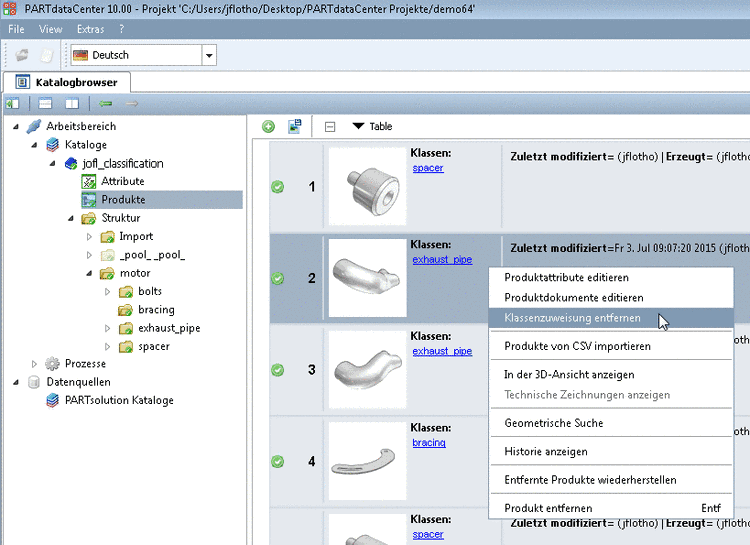Collapse the Arbeitsbereich tree node
750x545 pixels.
click(x=16, y=127)
